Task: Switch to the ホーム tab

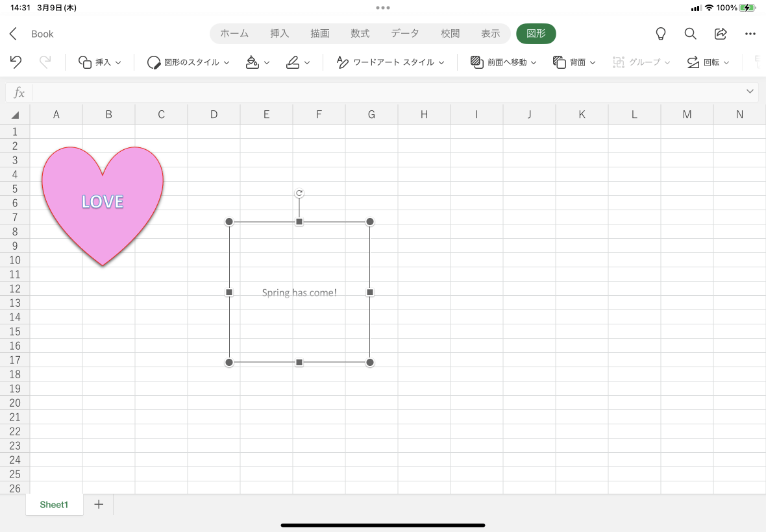Action: (234, 34)
